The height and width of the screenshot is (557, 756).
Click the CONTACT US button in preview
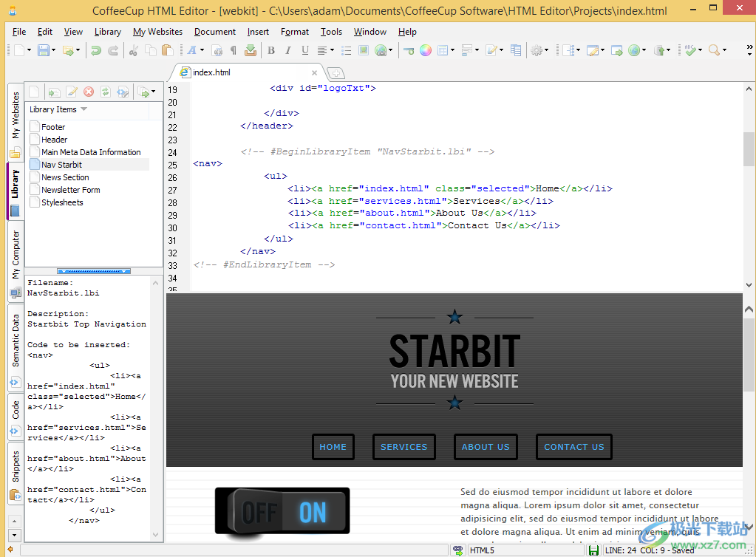(573, 447)
